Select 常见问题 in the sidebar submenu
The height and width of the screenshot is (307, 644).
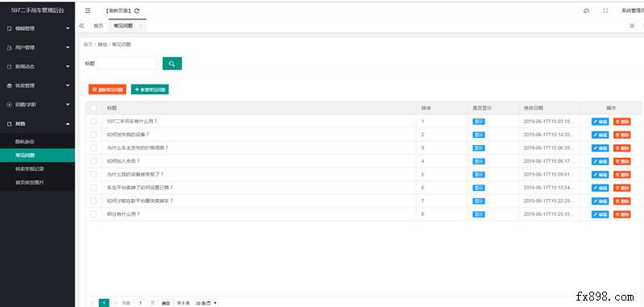[37, 156]
